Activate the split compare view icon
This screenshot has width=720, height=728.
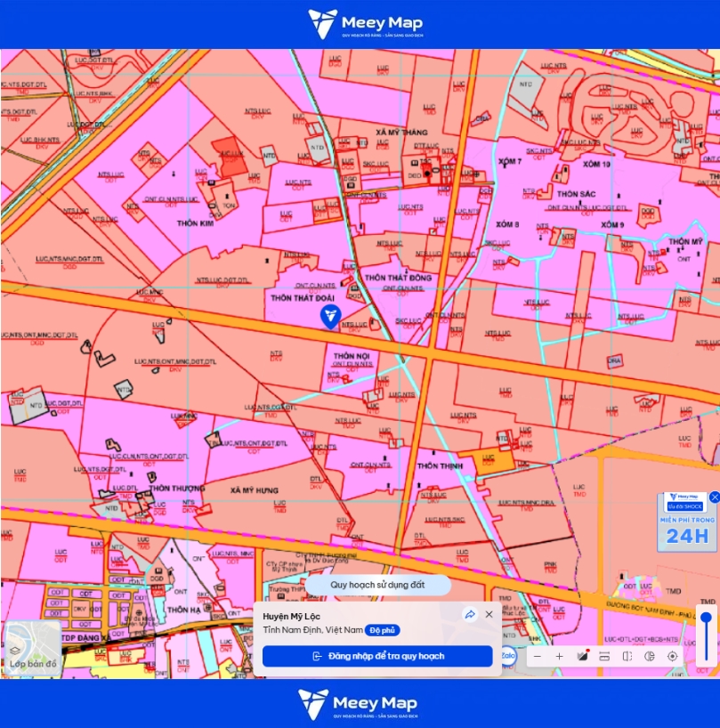(627, 656)
